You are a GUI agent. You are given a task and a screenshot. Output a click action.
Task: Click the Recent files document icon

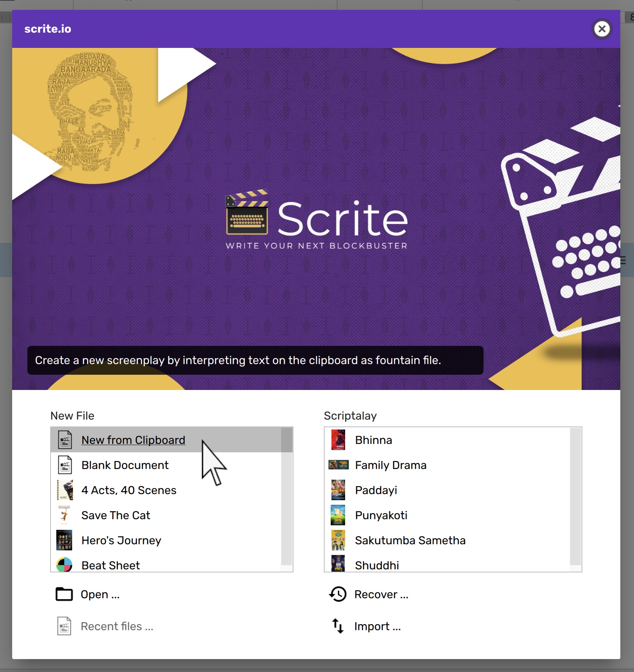click(x=64, y=626)
